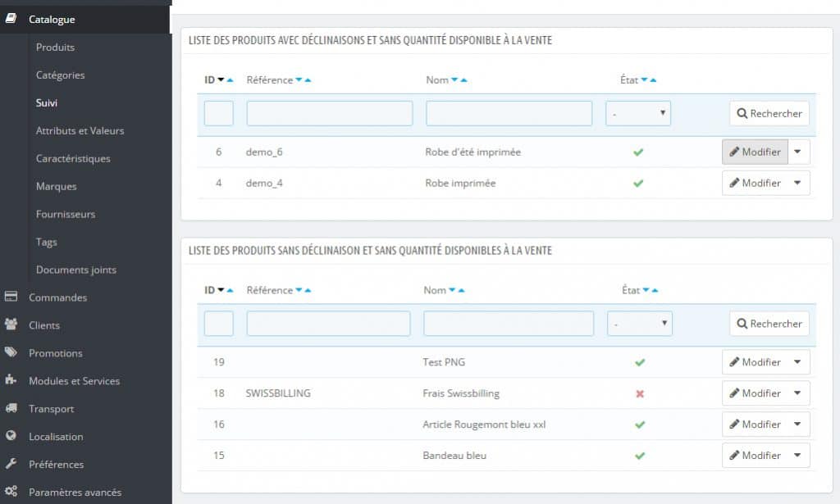
Task: Sort second table Nom ascending arrow
Action: tap(461, 291)
